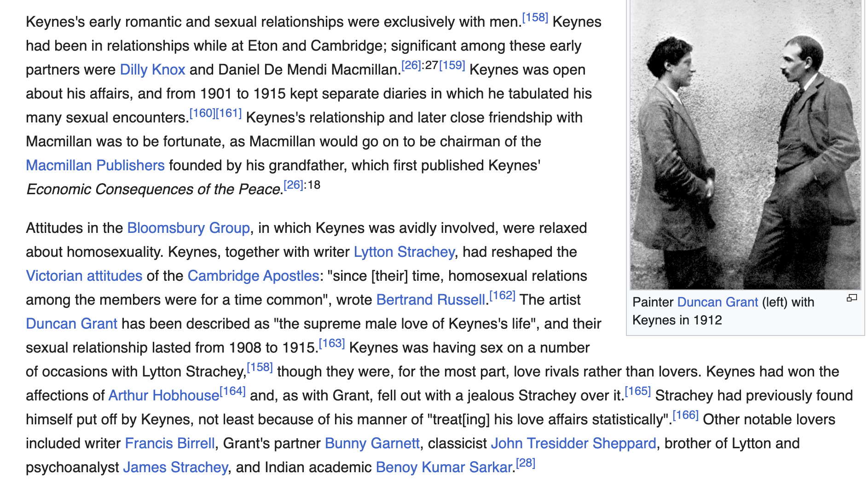Click citation [158] after "with Lytton Strachey,"
The image size is (868, 486).
coord(260,368)
